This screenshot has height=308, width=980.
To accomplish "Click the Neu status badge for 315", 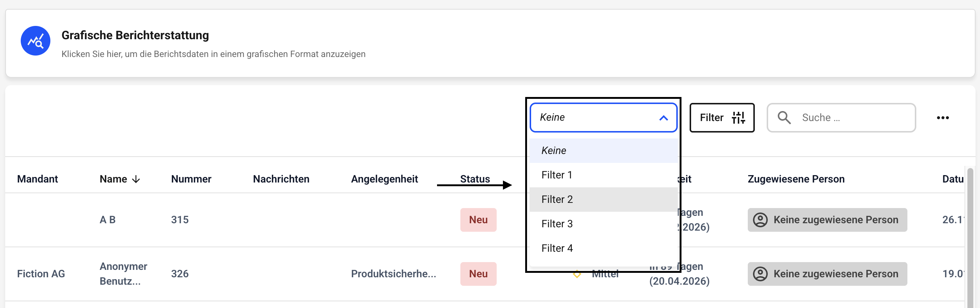I will point(478,220).
